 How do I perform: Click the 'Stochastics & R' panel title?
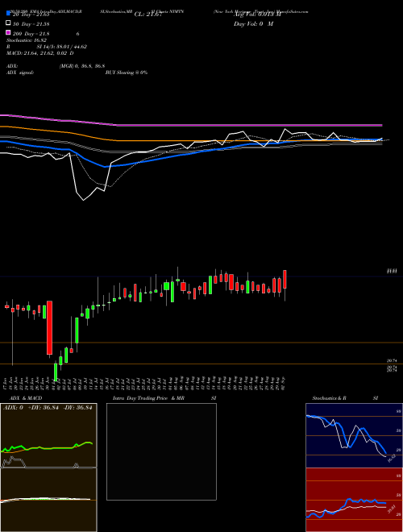[330, 398]
